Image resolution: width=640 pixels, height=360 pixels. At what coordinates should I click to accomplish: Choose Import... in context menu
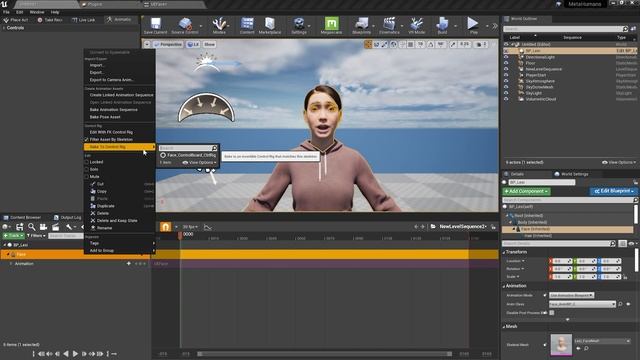point(97,65)
